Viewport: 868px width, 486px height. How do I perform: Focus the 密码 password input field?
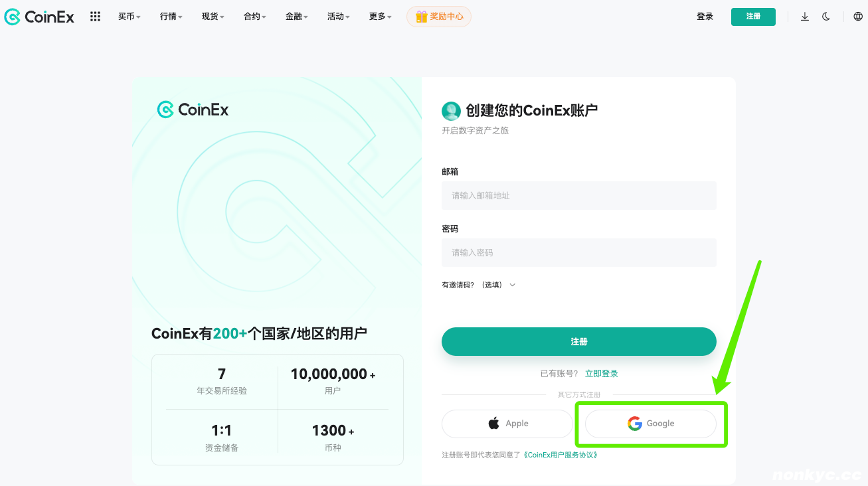pyautogui.click(x=578, y=253)
